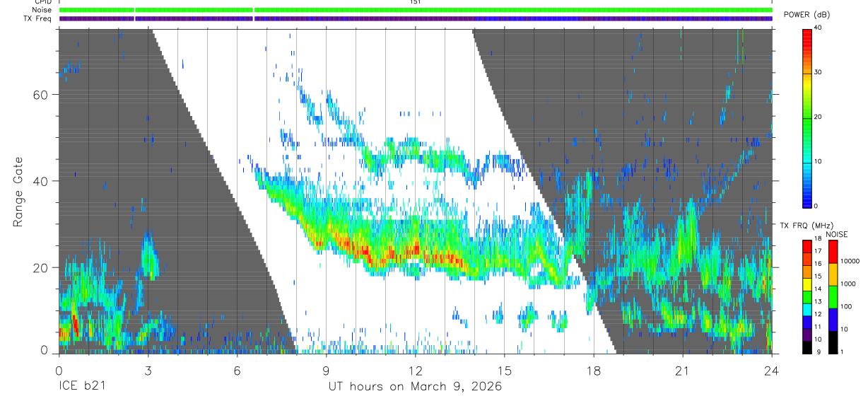
Task: Click the TX FRQ (MHz) color scale bar
Action: pos(807,296)
